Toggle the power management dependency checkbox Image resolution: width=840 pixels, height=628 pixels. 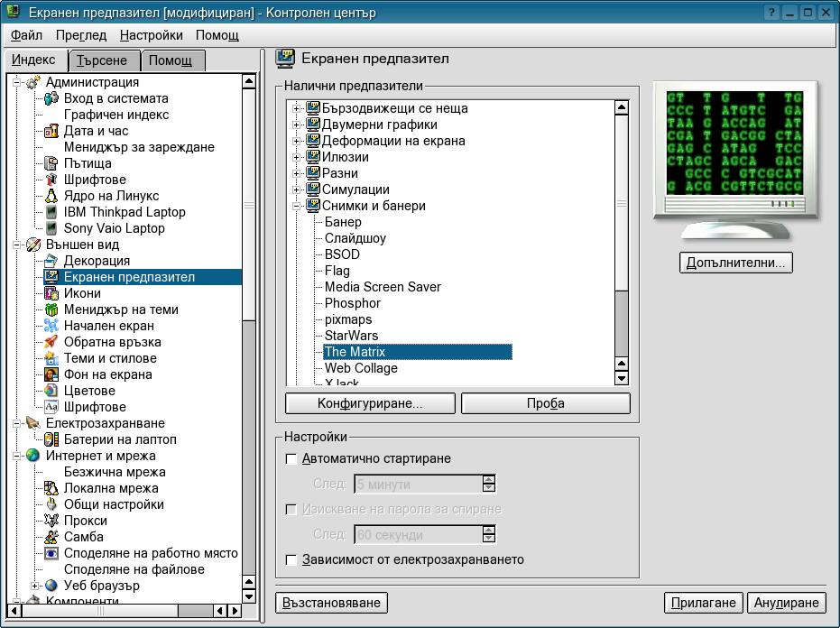pyautogui.click(x=291, y=559)
